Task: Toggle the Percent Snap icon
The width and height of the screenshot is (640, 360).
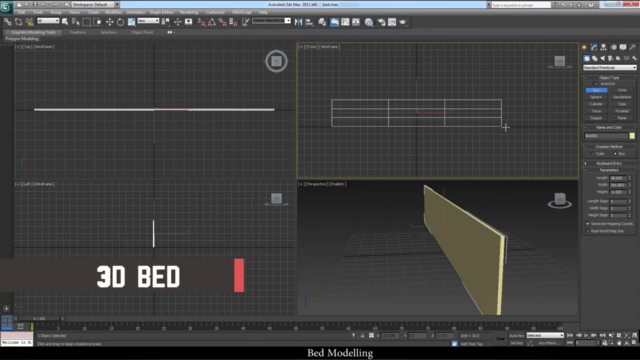Action: [x=222, y=22]
